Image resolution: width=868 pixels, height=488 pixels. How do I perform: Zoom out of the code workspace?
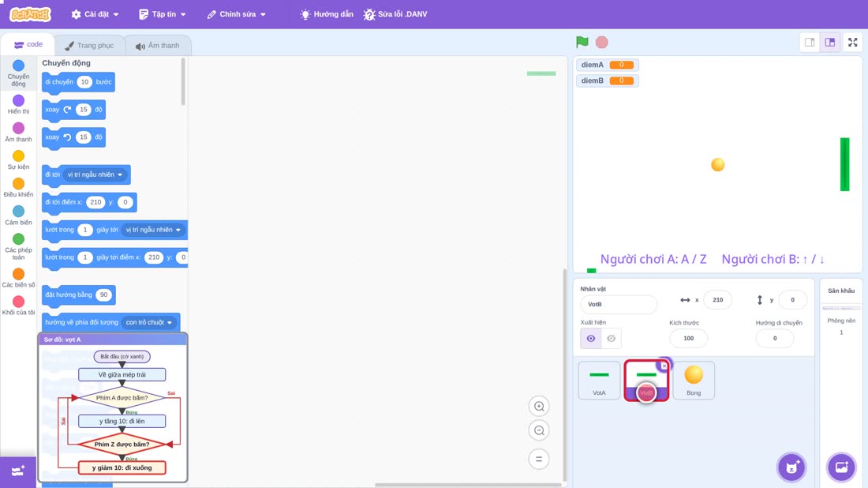539,430
